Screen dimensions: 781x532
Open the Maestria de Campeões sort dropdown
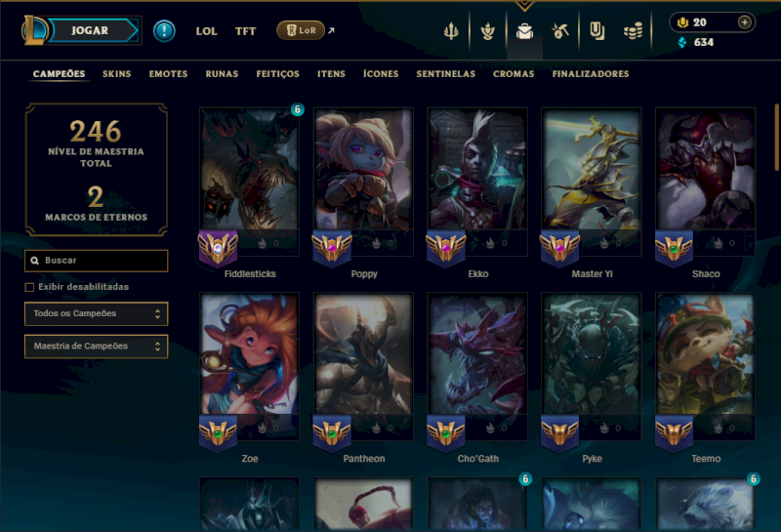96,347
